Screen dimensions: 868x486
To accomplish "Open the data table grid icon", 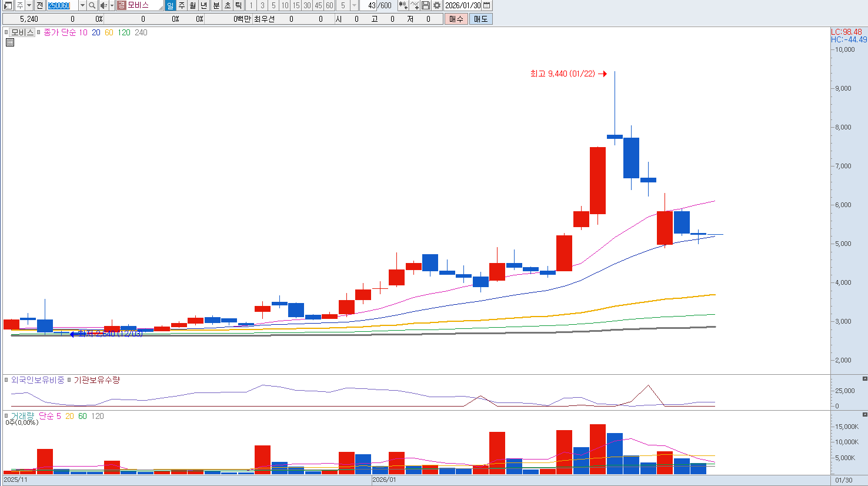I will (10, 42).
